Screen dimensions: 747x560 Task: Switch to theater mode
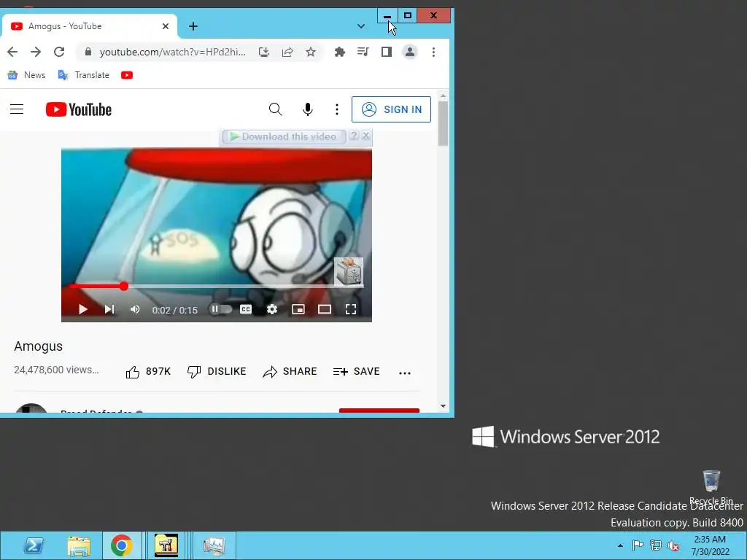coord(325,309)
